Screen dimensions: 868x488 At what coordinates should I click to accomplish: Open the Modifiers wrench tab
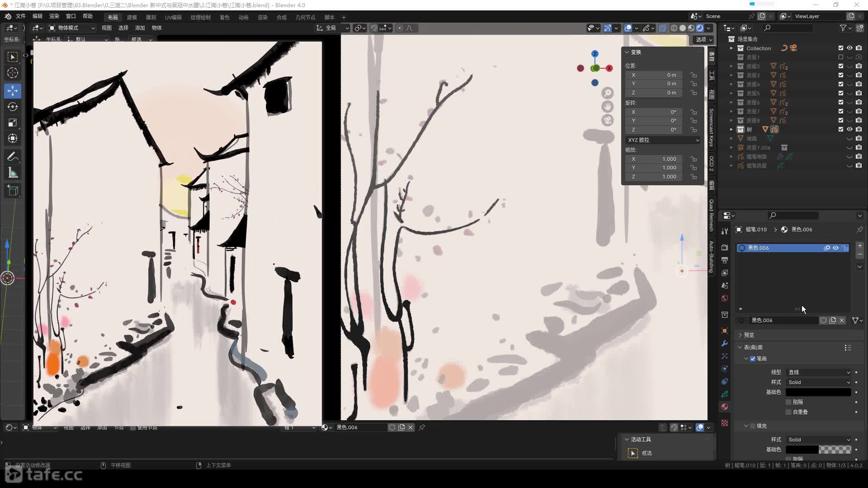point(725,343)
